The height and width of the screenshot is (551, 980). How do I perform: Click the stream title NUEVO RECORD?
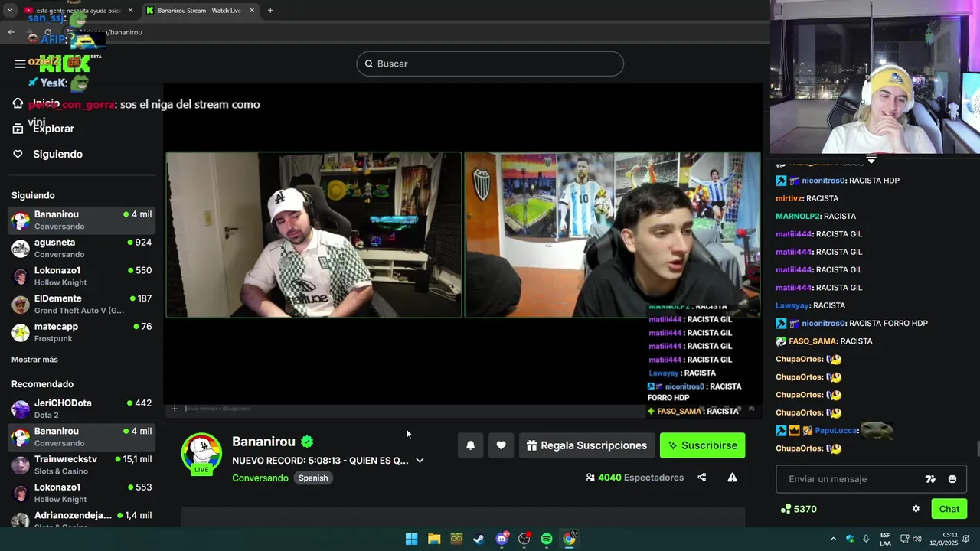pos(320,461)
